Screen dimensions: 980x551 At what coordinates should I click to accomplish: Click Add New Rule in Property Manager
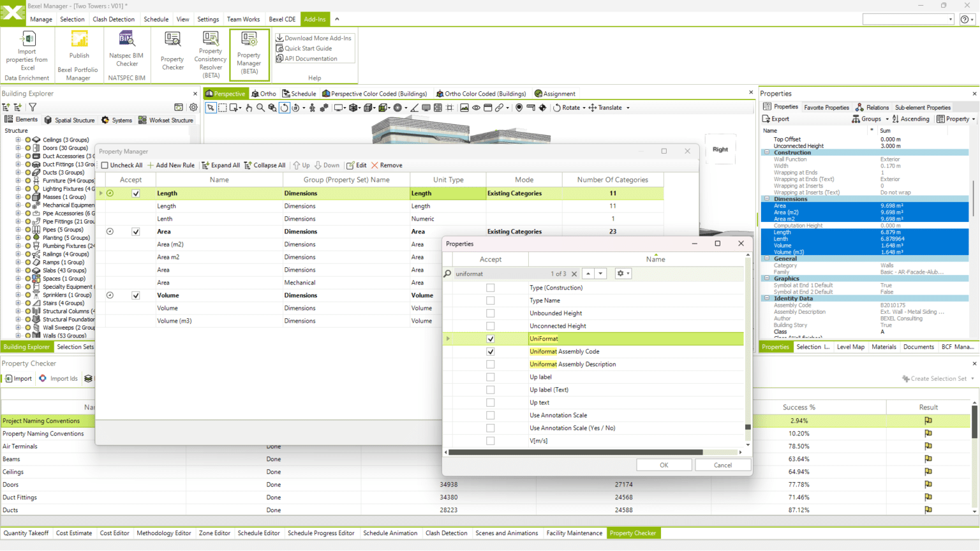pos(171,165)
